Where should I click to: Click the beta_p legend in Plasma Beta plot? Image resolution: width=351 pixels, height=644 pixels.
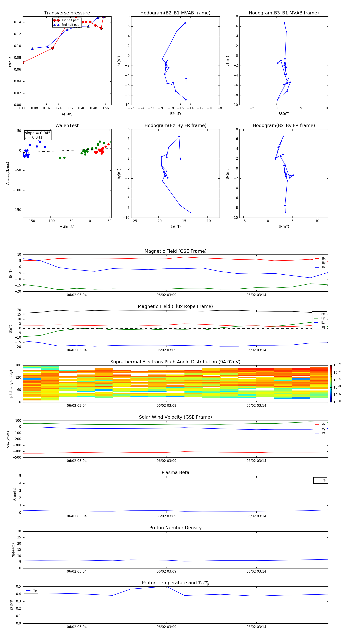tap(320, 480)
